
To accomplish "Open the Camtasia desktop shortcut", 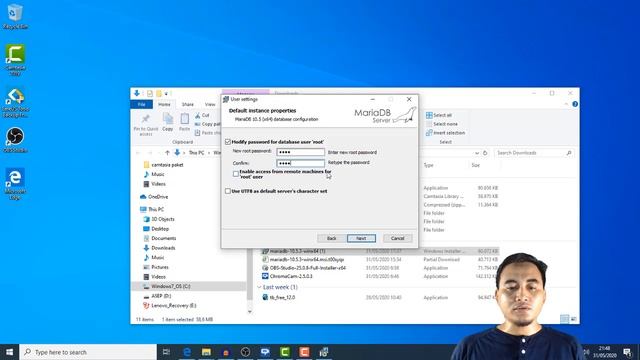I will click(16, 60).
